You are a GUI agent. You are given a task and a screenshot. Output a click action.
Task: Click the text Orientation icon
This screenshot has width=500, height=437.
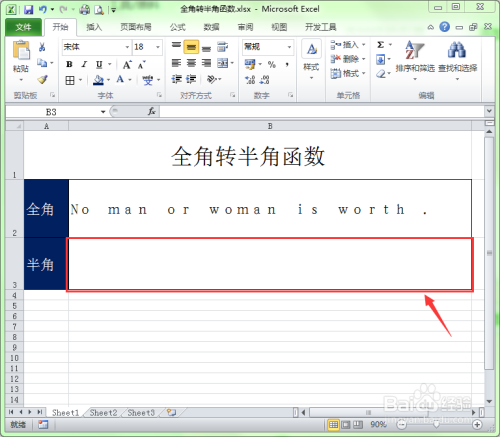click(x=212, y=79)
